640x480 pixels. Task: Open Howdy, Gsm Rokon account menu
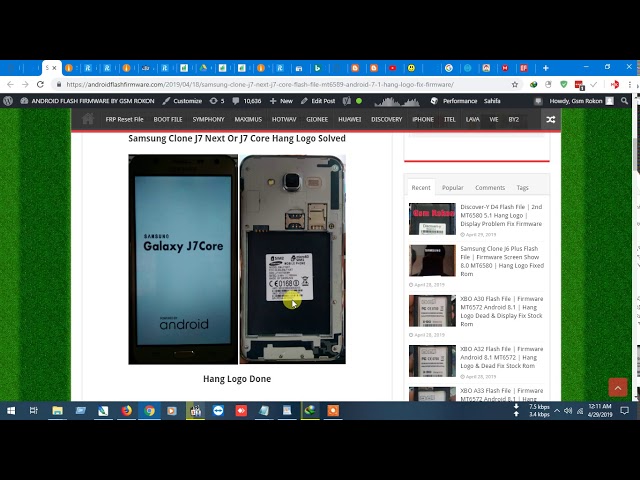[x=581, y=101]
